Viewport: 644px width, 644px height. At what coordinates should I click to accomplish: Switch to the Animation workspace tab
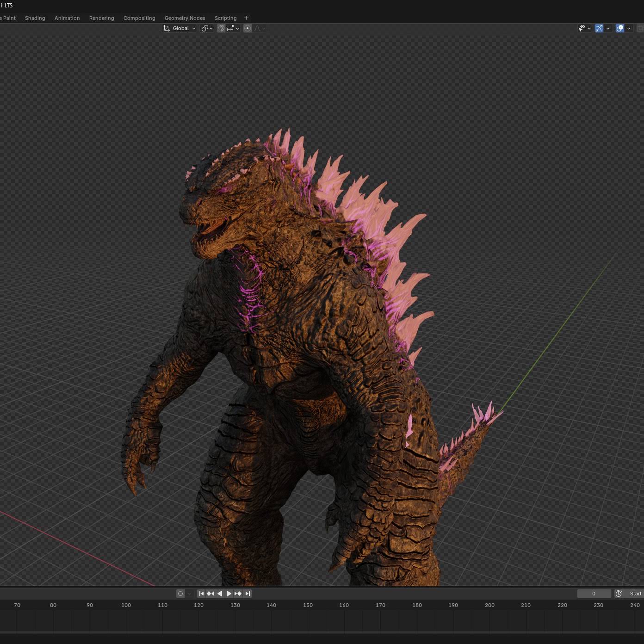click(x=67, y=18)
